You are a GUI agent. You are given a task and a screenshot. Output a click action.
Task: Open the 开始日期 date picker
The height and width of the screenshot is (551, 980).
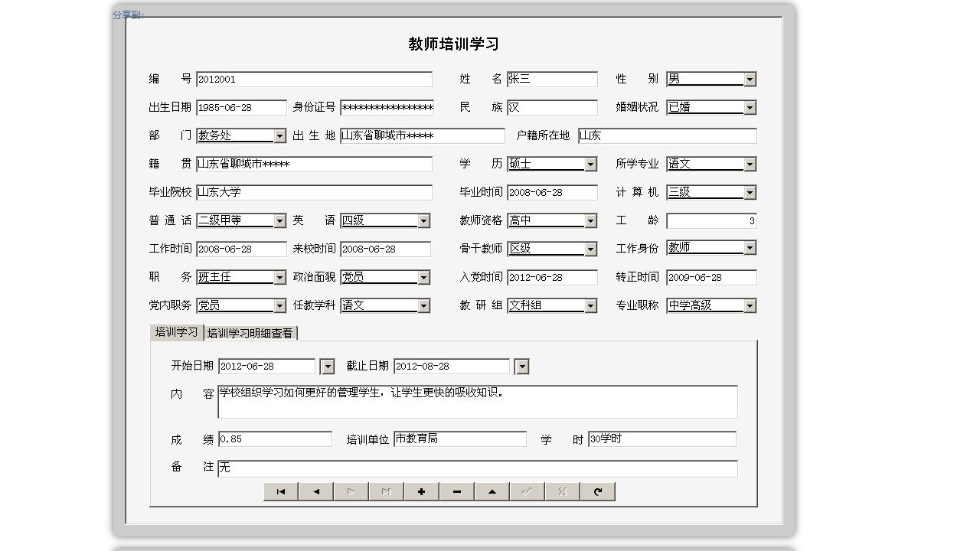328,367
